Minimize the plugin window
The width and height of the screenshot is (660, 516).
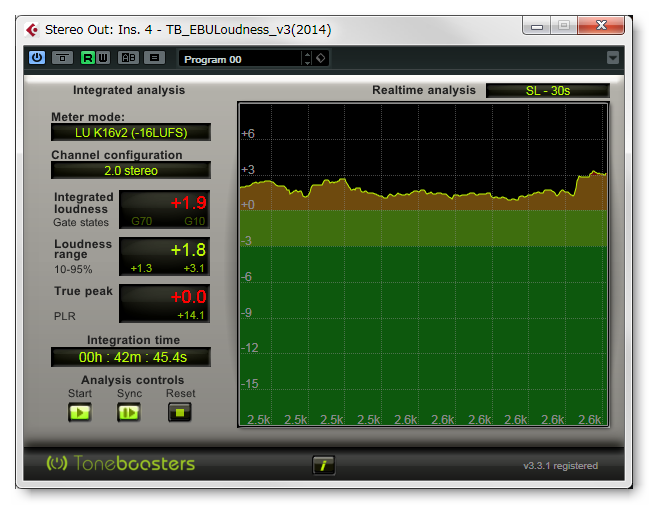537,26
